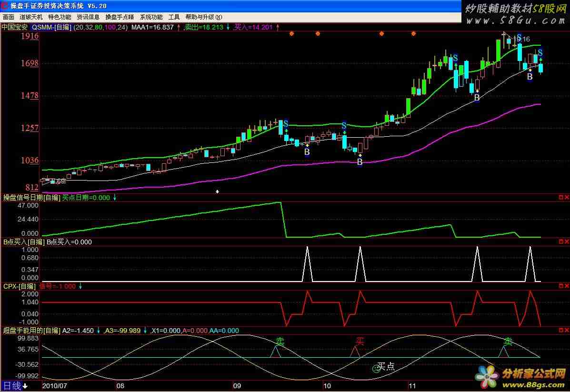Maximize the CPX indicator panel
This screenshot has height=392, width=570.
point(561,286)
